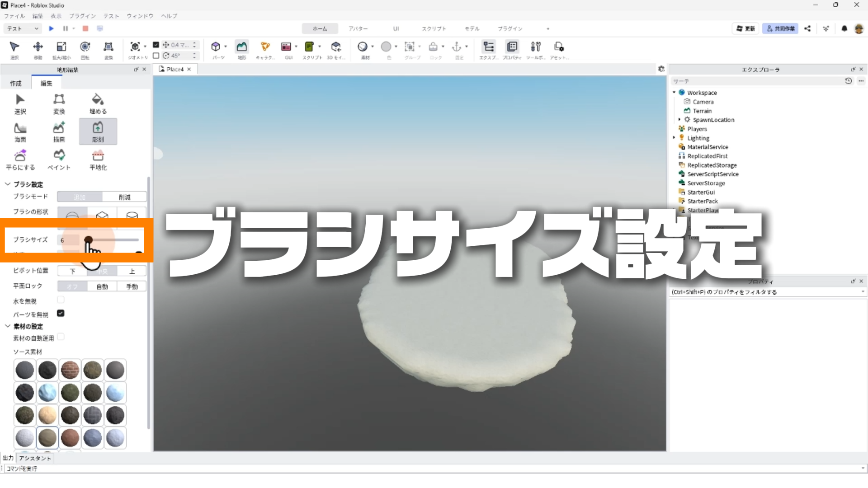
Task: Select the 彫刻 (Sculpt) terrain tool
Action: (x=98, y=131)
